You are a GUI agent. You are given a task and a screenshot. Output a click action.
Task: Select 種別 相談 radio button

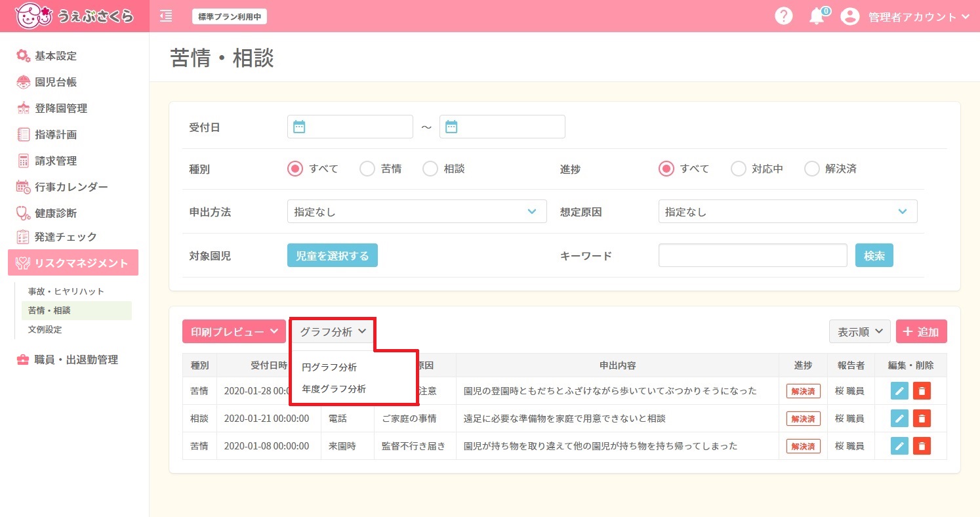[x=430, y=169]
